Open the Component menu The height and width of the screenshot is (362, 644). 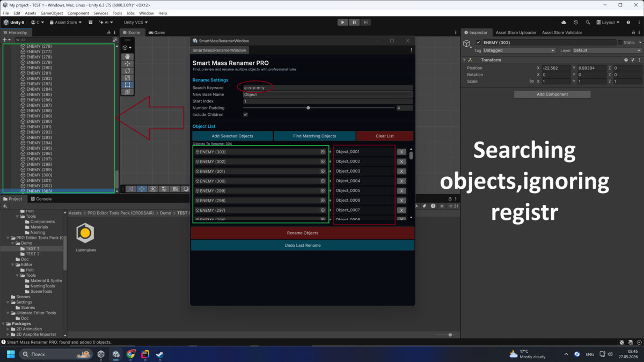tap(78, 13)
